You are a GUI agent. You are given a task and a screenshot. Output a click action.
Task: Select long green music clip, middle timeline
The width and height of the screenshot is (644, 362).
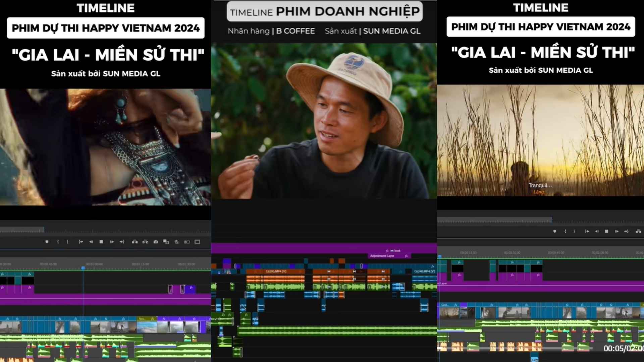337,331
